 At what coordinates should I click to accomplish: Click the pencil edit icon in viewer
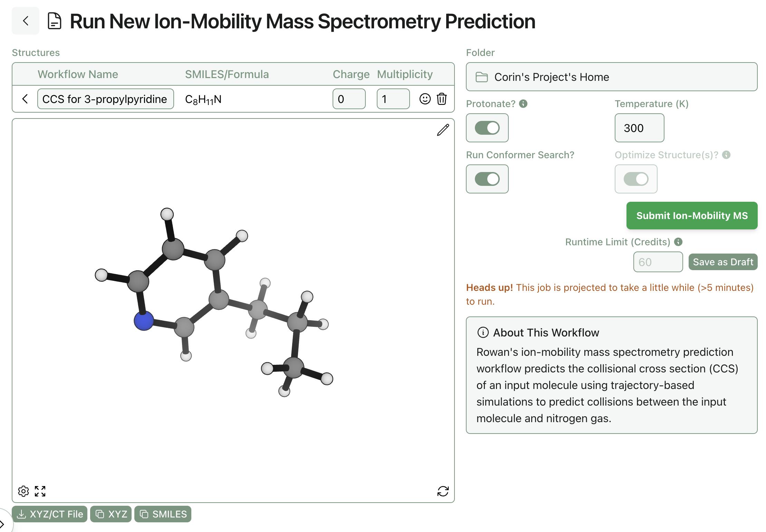443,130
